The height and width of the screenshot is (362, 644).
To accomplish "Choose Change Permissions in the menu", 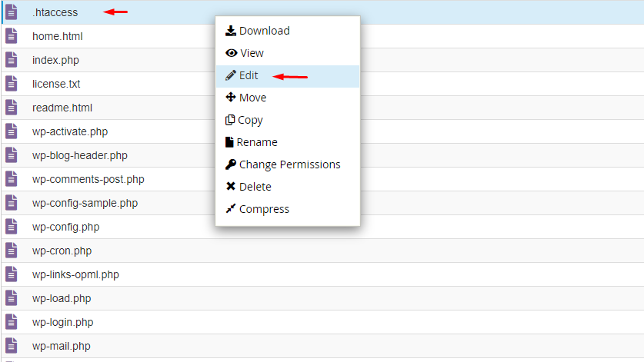I will 287,164.
